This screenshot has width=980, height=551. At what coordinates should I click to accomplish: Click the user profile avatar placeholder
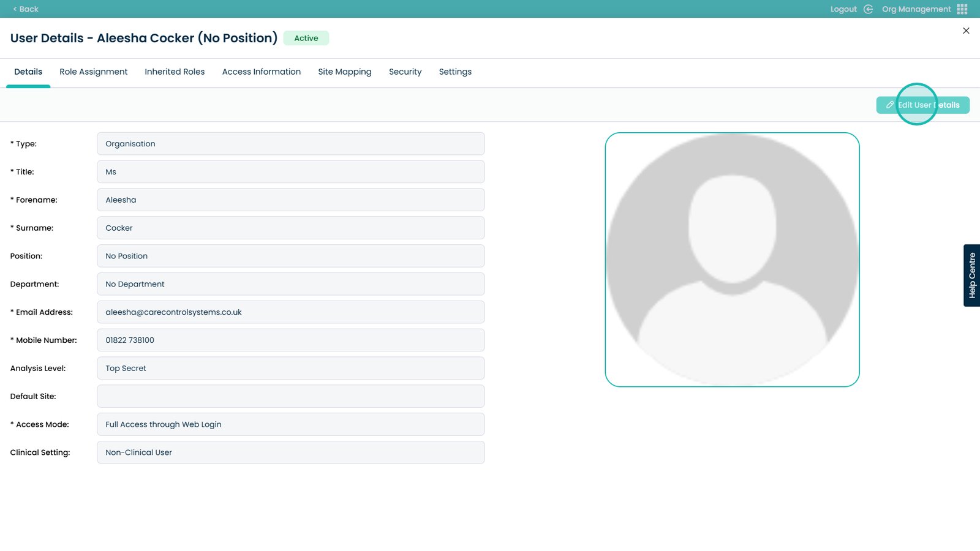(732, 260)
